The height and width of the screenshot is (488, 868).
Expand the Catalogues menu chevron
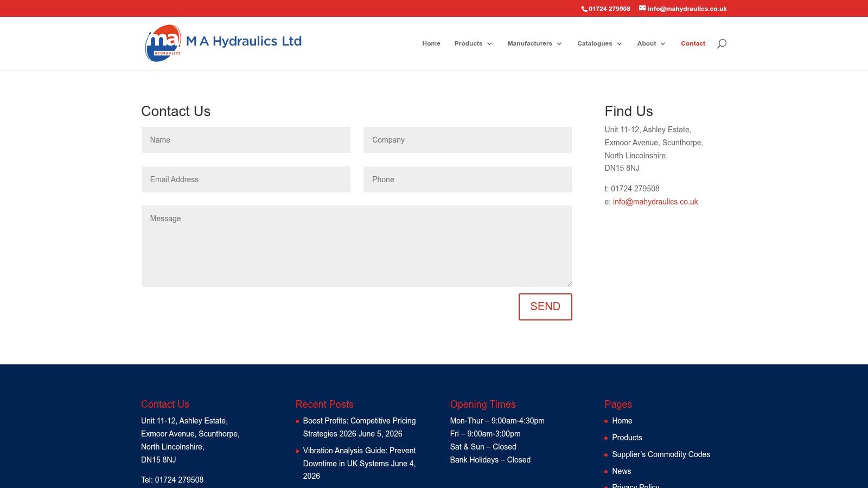619,44
